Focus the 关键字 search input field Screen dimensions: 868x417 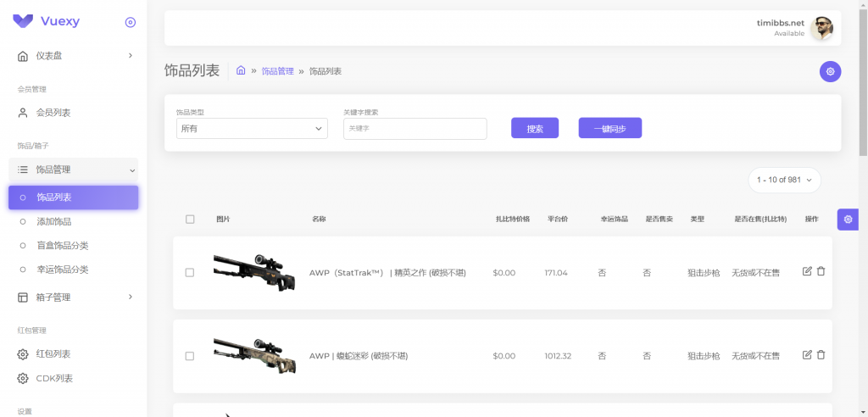tap(415, 129)
